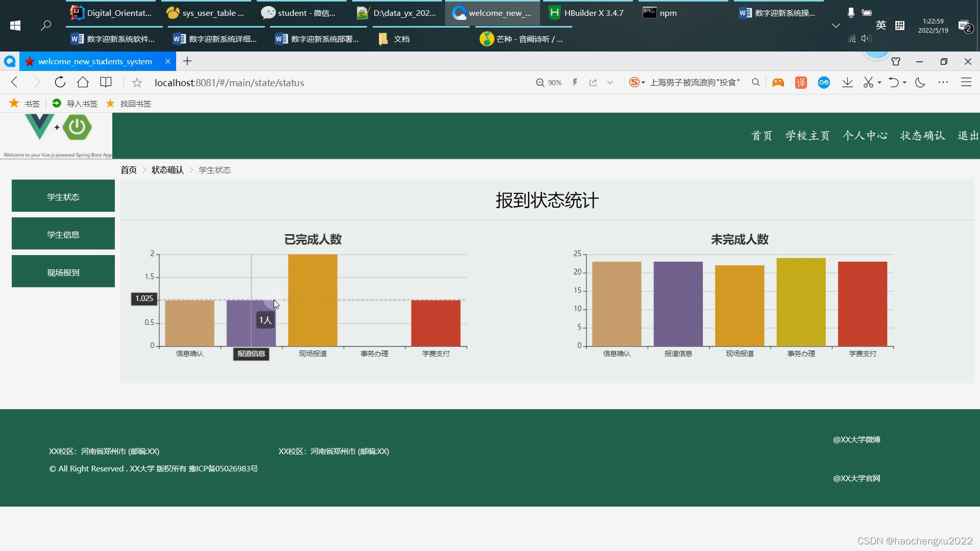
Task: Open the translate extension icon
Action: [801, 83]
